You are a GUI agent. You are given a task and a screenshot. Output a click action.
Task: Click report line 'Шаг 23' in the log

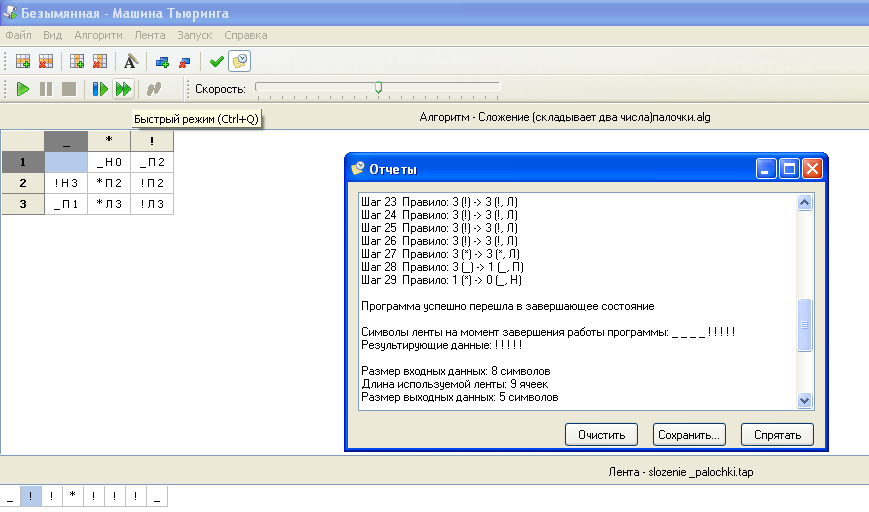[439, 202]
